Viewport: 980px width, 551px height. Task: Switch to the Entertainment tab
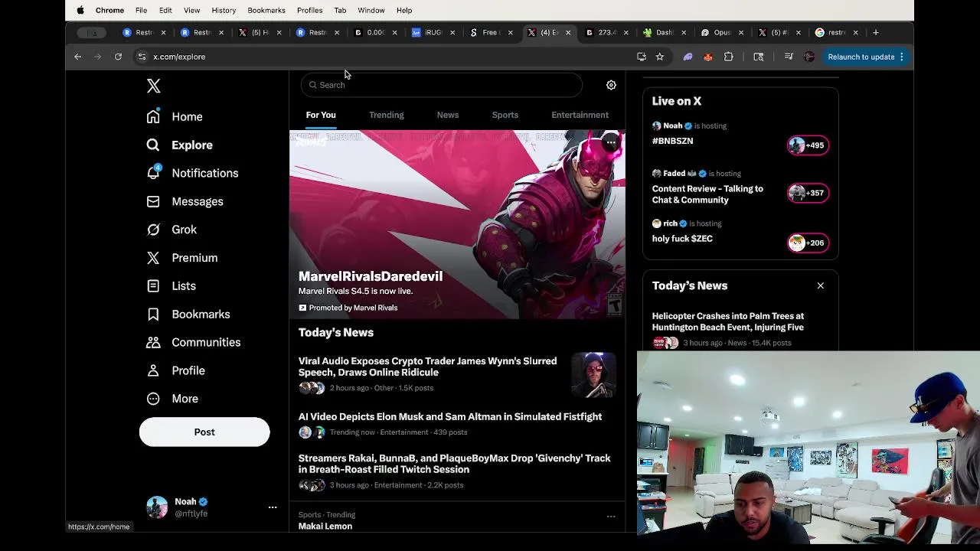click(x=580, y=115)
